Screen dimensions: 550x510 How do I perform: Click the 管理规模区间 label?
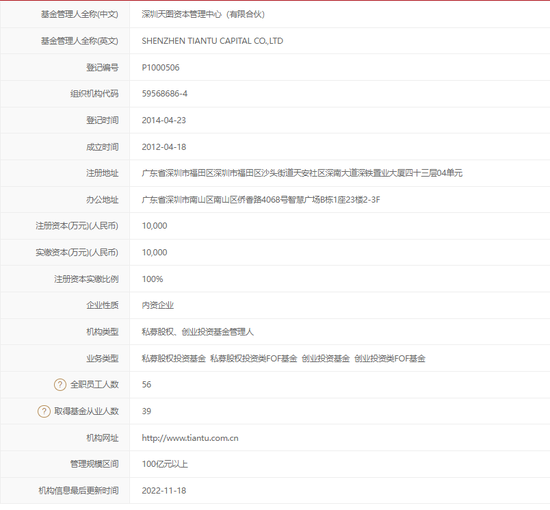tap(94, 464)
